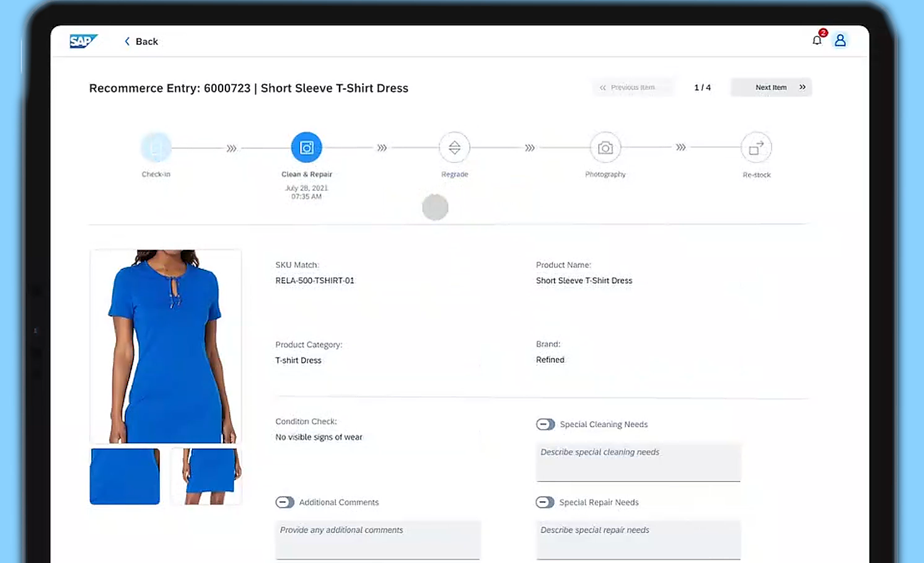
Task: Open the user profile icon
Action: (x=840, y=40)
